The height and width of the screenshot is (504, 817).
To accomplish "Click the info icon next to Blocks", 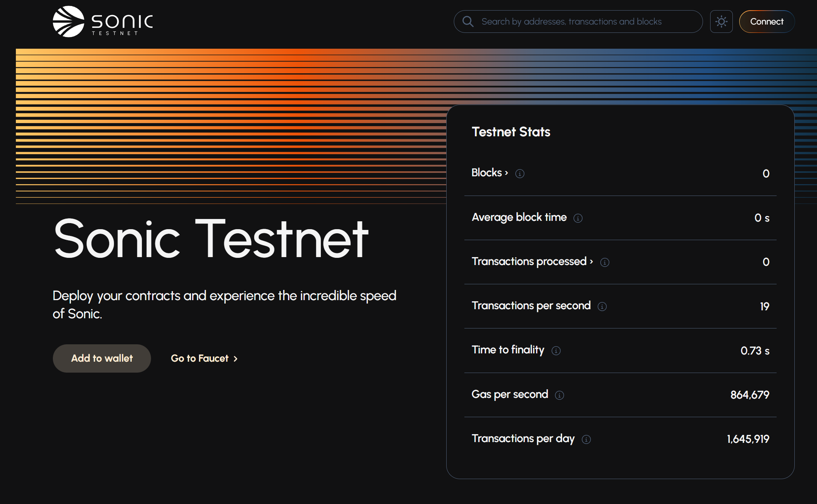I will [x=520, y=174].
